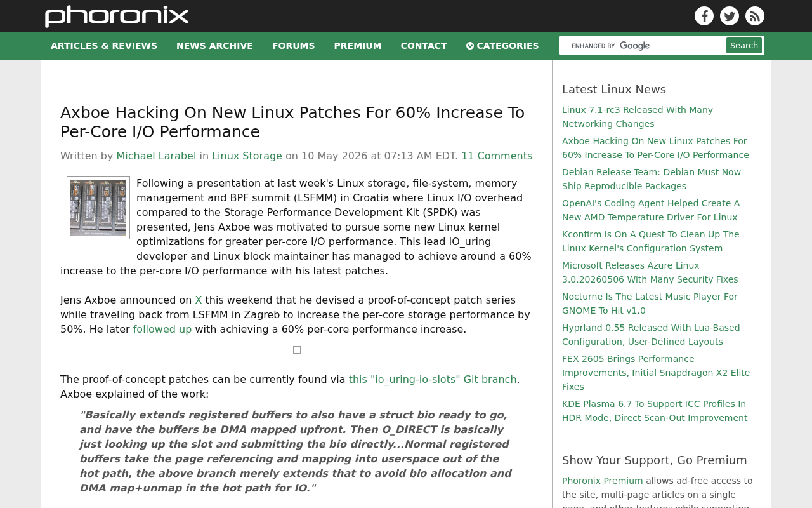Open Nocturne music player news link

[x=650, y=304]
